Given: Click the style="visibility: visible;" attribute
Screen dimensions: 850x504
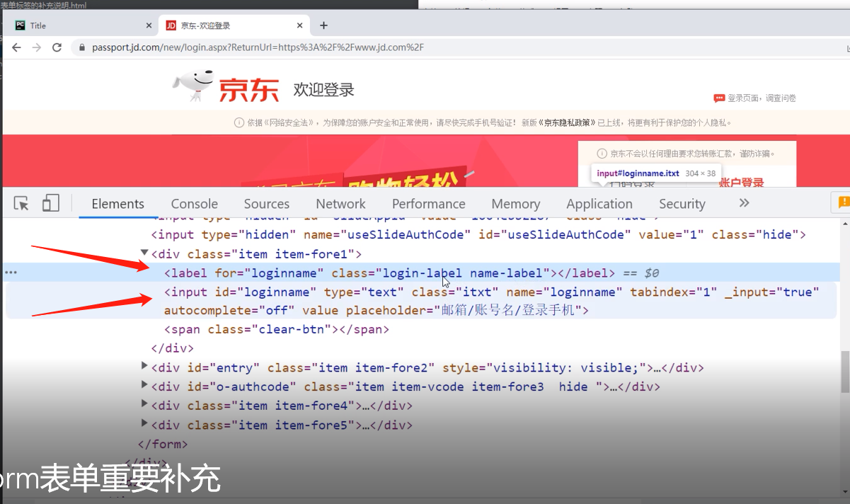Looking at the screenshot, I should 545,367.
